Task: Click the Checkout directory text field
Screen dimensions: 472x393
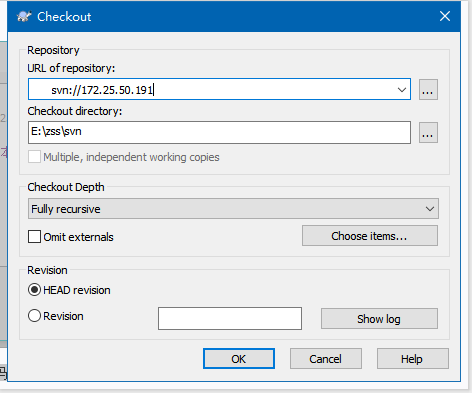Action: click(219, 132)
